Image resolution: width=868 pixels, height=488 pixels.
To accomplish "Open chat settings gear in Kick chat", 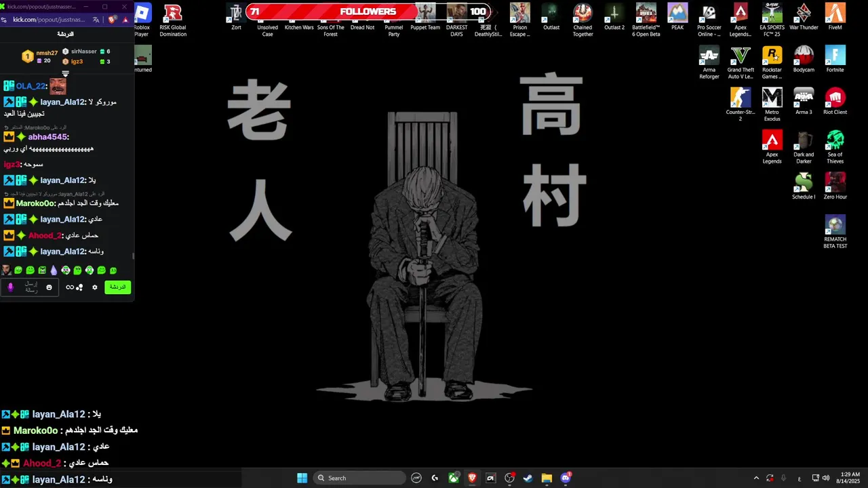I will coord(95,287).
